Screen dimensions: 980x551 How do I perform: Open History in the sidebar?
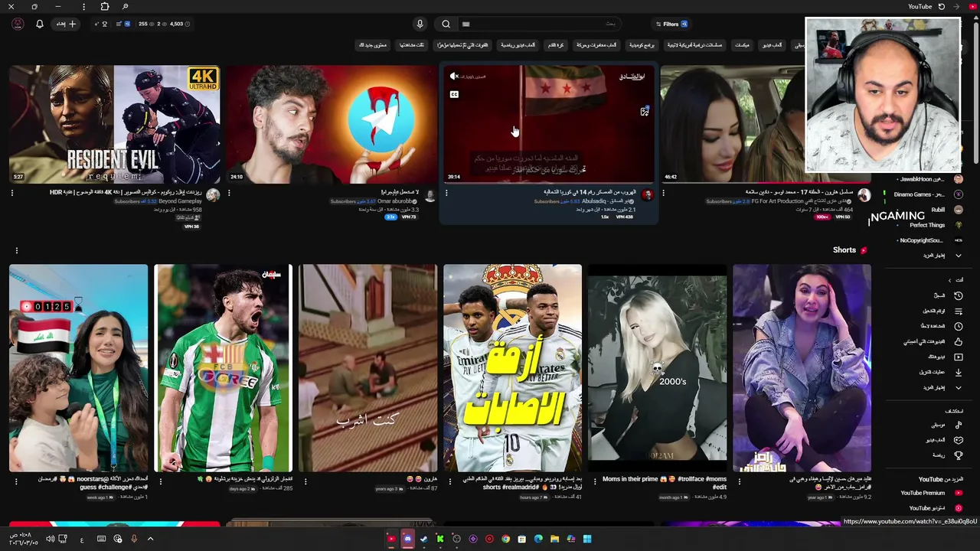[948, 295]
